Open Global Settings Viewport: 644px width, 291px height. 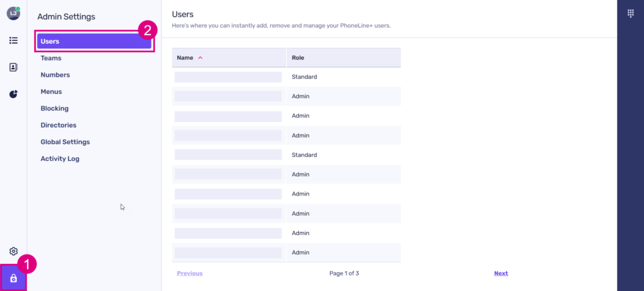click(65, 142)
